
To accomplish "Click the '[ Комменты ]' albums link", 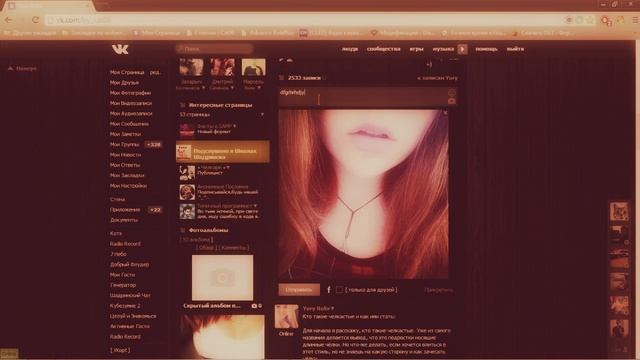I will pos(233,247).
